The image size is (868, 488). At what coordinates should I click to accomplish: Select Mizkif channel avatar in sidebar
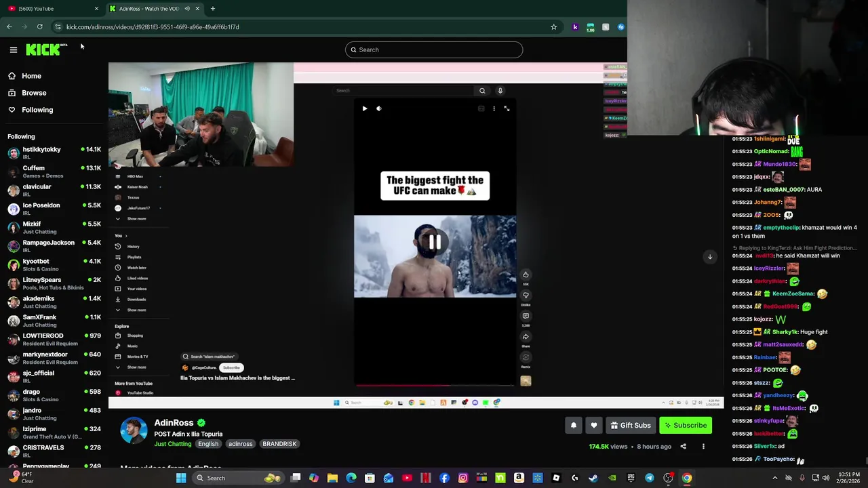pyautogui.click(x=14, y=228)
